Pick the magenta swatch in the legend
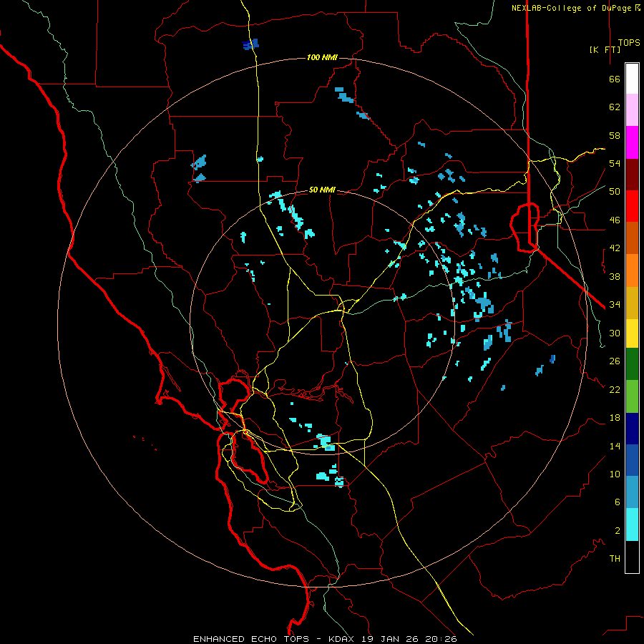This screenshot has width=644, height=644. (x=632, y=142)
